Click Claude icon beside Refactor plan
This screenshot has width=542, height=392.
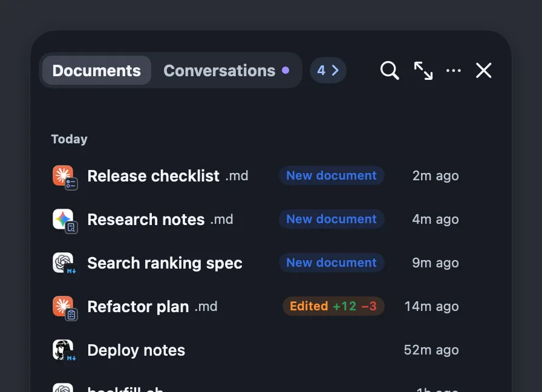(64, 306)
